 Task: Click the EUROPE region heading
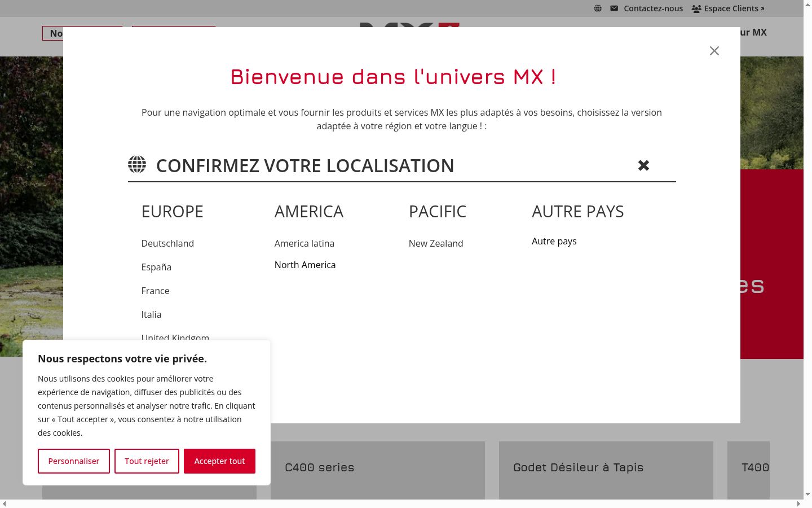point(172,211)
